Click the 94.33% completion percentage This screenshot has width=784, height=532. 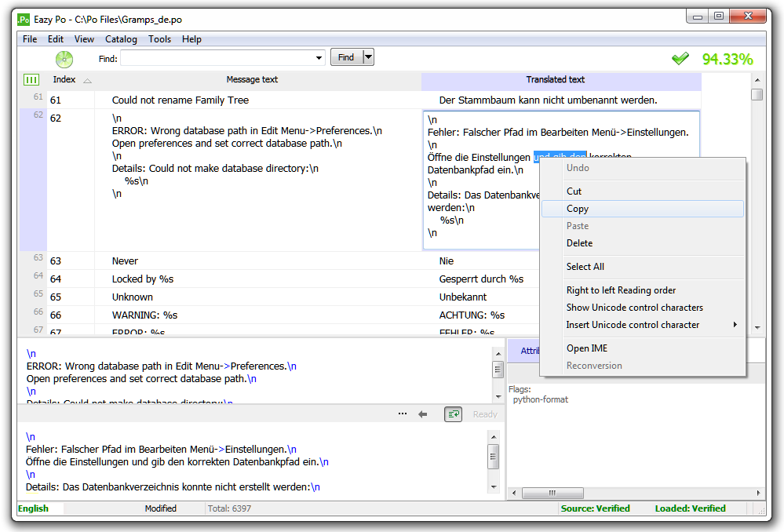pyautogui.click(x=727, y=59)
